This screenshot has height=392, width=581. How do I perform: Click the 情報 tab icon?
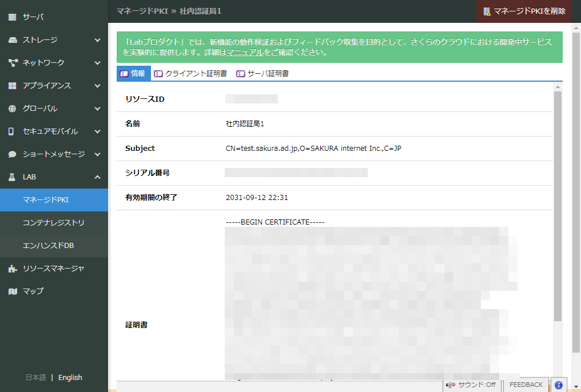click(x=124, y=74)
